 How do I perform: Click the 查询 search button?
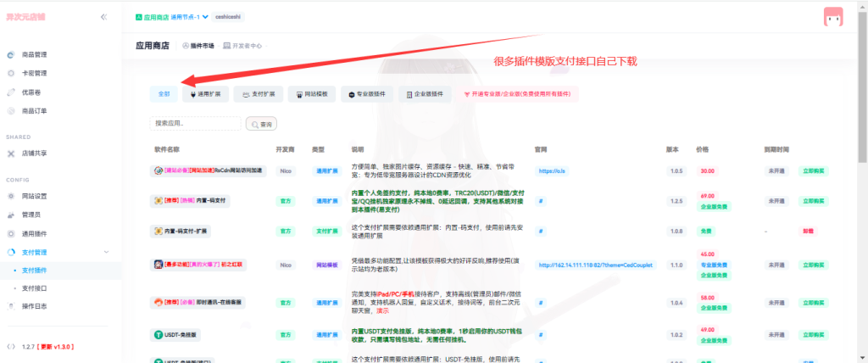(261, 124)
